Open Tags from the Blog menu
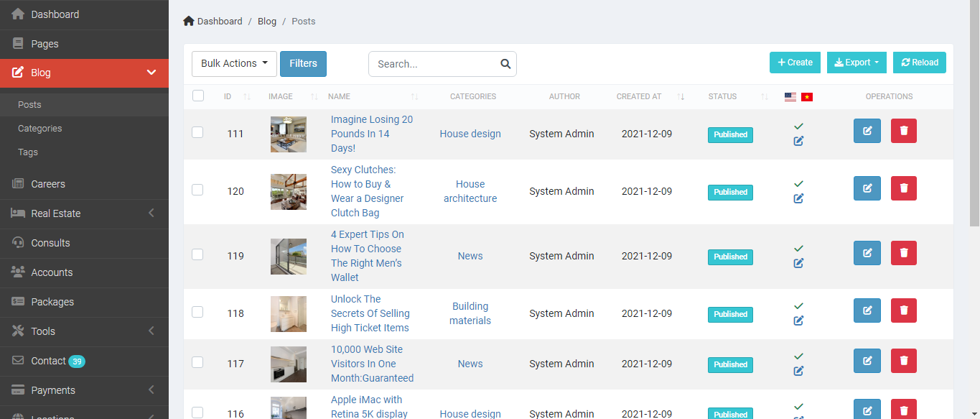980x419 pixels. coord(27,152)
